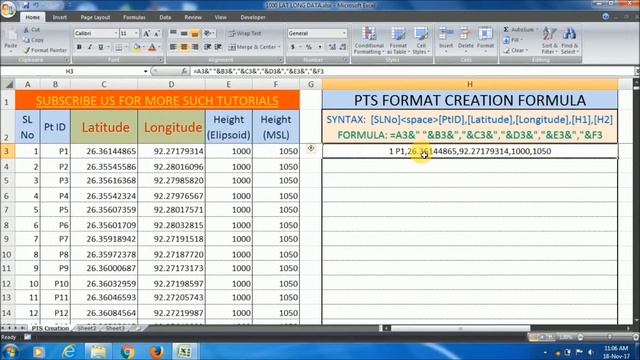Click the Merge & Center button
The image size is (640, 360).
click(x=254, y=47)
